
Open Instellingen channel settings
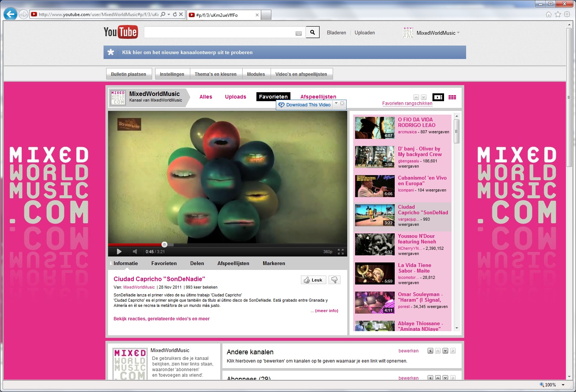(172, 74)
